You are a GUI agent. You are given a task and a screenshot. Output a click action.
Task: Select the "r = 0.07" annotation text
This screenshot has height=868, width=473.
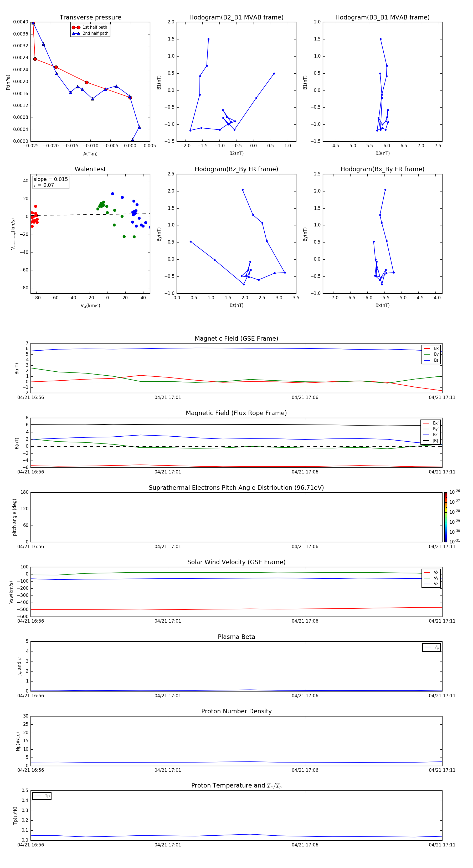[44, 185]
